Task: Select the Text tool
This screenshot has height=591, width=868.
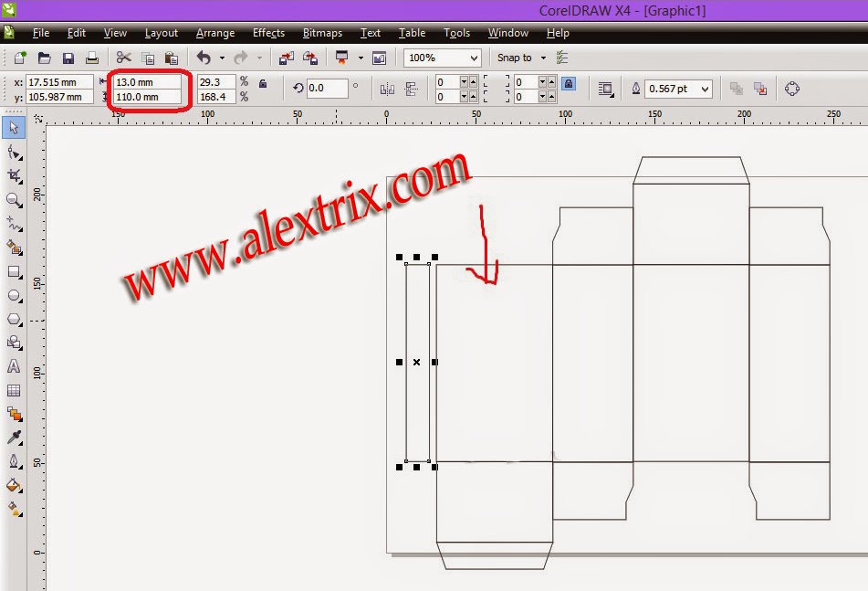Action: coord(14,366)
